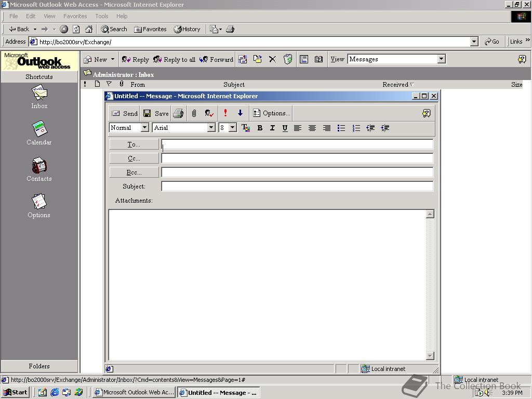Click in the To recipients field
The height and width of the screenshot is (399, 532).
click(297, 144)
